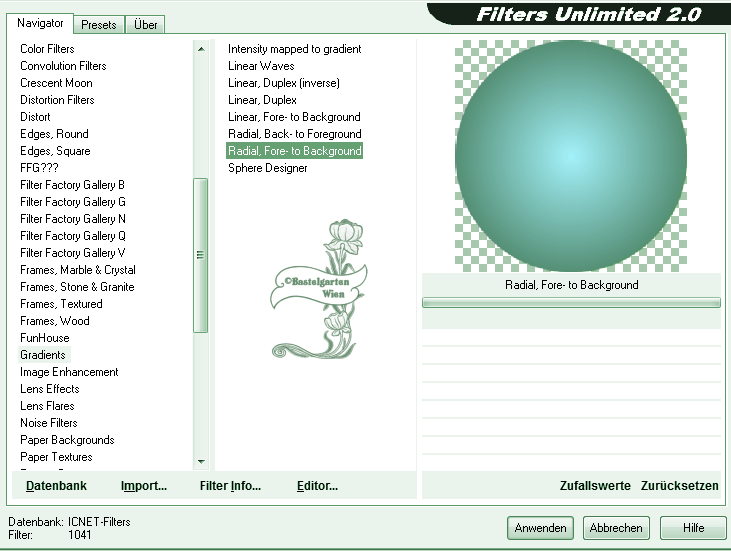Open the Editor... link
This screenshot has width=731, height=551.
[317, 486]
